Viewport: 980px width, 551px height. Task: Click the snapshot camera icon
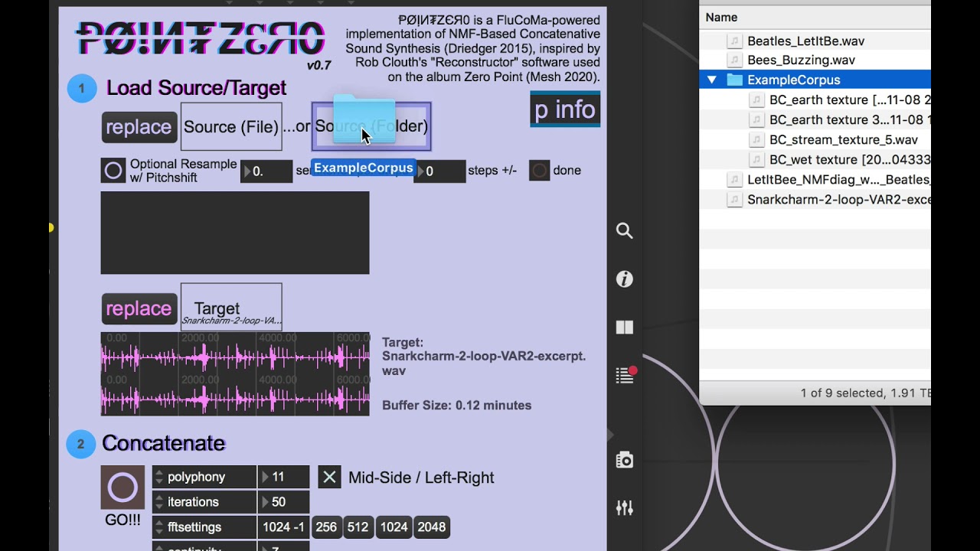[625, 460]
